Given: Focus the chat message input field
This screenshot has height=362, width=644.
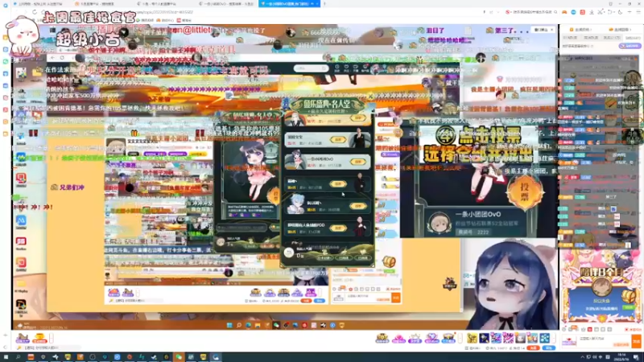Looking at the screenshot, I should point(604,341).
